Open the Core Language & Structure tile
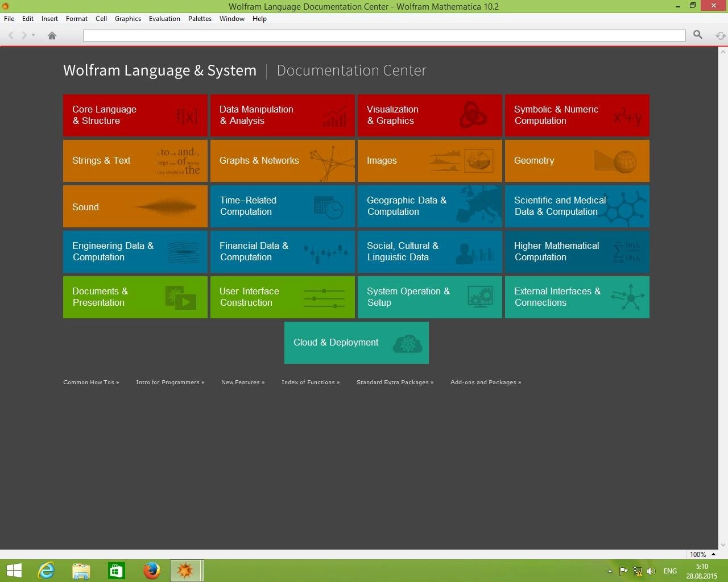 click(x=135, y=115)
